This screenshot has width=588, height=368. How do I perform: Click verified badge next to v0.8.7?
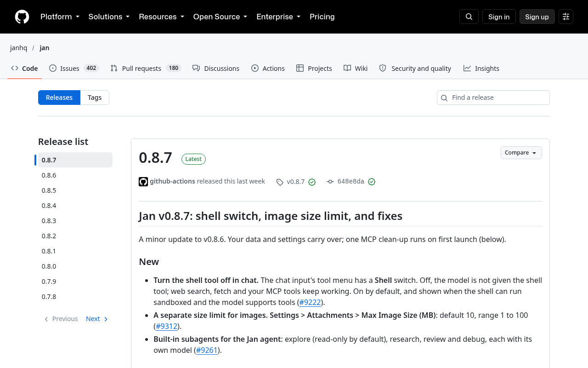[x=312, y=182]
